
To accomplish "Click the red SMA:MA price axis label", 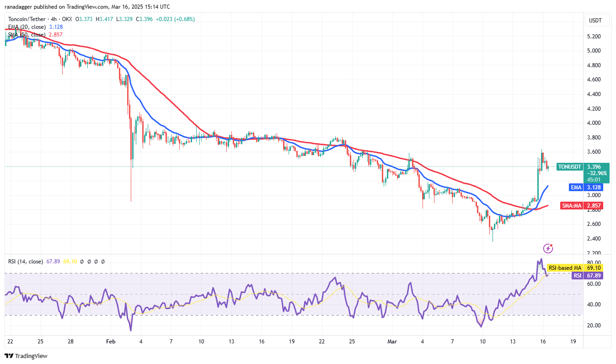I will coord(571,206).
